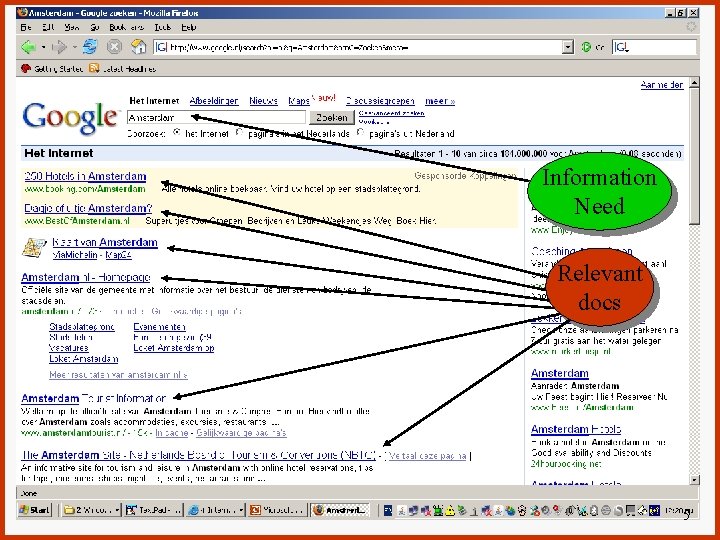Open the Back button history dropdown arrow
The height and width of the screenshot is (540, 720).
point(43,47)
